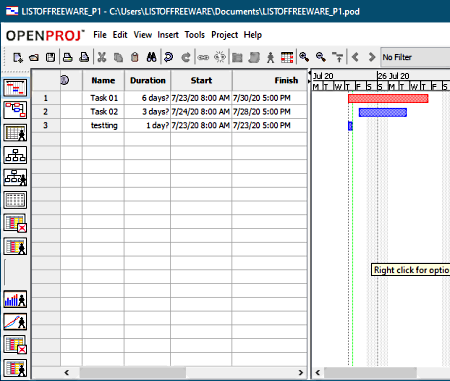Link selected tasks with chain icon
Screen dimensions: 450x381
pos(203,57)
